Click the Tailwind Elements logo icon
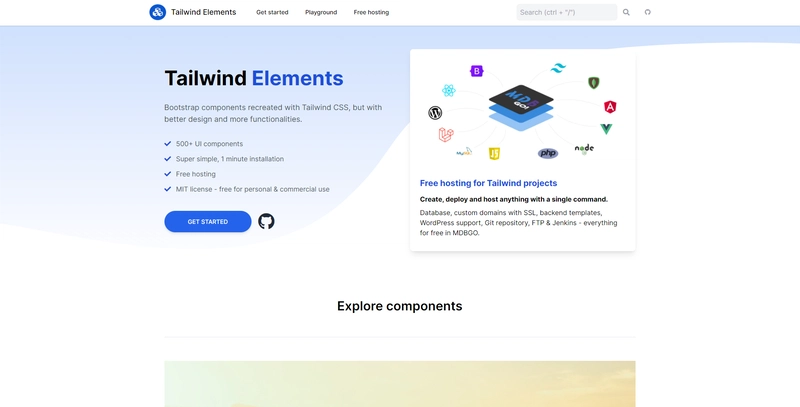This screenshot has width=800, height=407. 157,12
